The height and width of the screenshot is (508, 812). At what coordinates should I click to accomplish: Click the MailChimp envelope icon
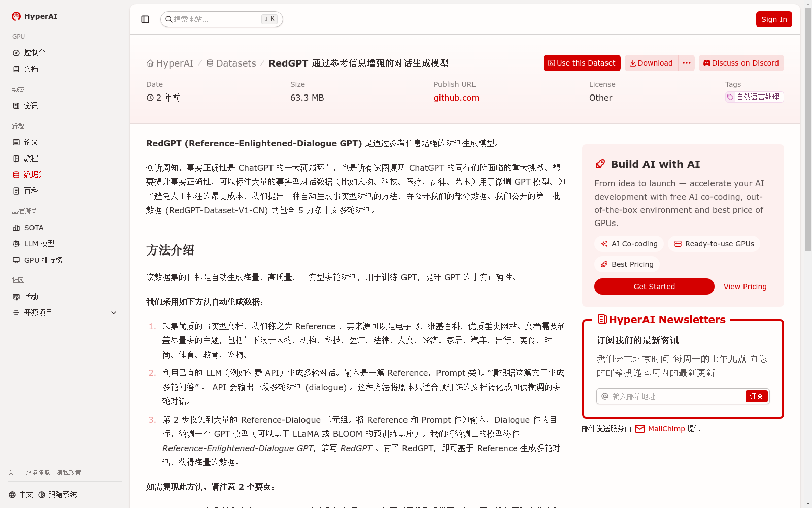pos(640,428)
